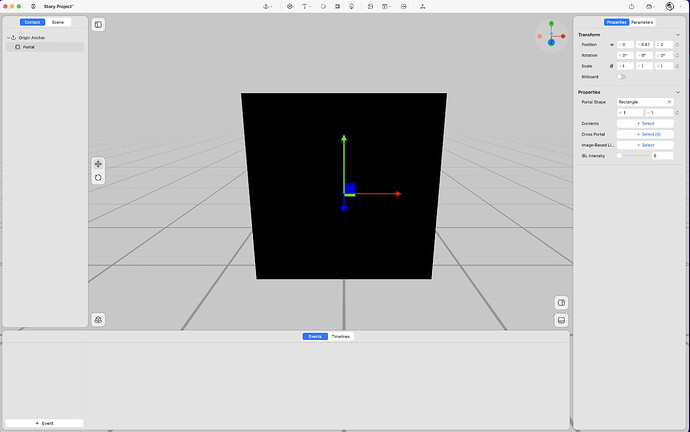The height and width of the screenshot is (432, 690).
Task: Switch to the Scene tab
Action: 58,22
